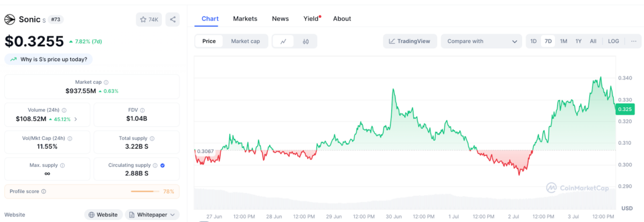Click the $1.04B FDV value
The image size is (644, 222).
tap(137, 119)
